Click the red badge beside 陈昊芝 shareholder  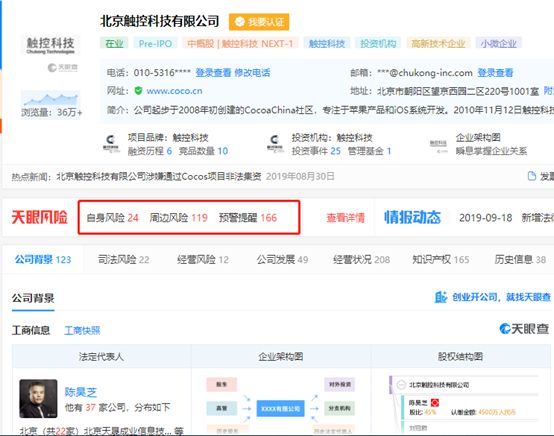[435, 402]
